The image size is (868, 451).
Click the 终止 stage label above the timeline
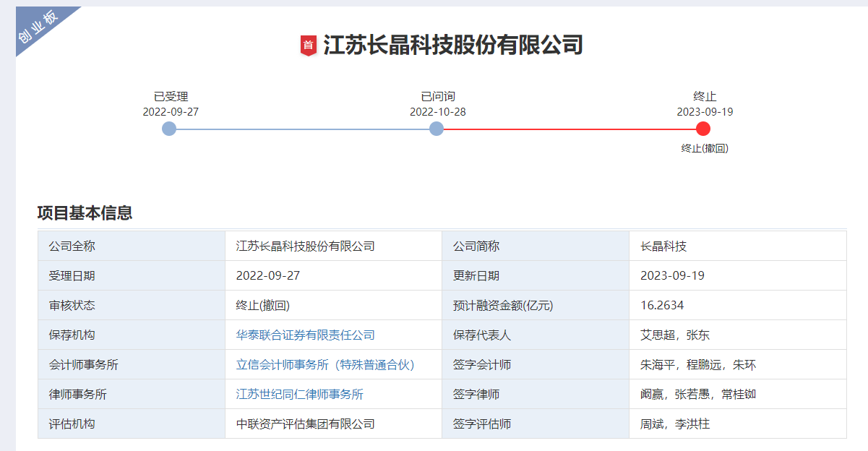(705, 96)
